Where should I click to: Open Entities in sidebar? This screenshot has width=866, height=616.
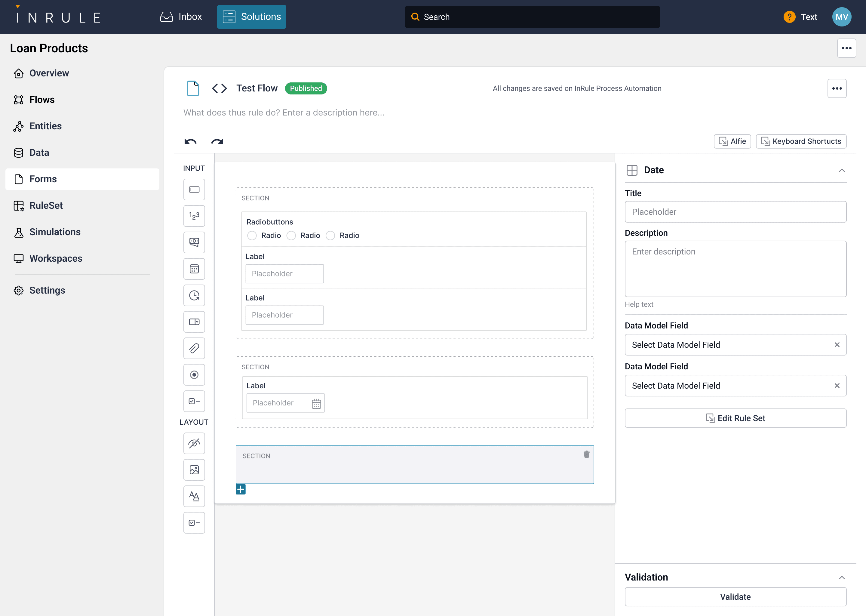tap(82, 126)
